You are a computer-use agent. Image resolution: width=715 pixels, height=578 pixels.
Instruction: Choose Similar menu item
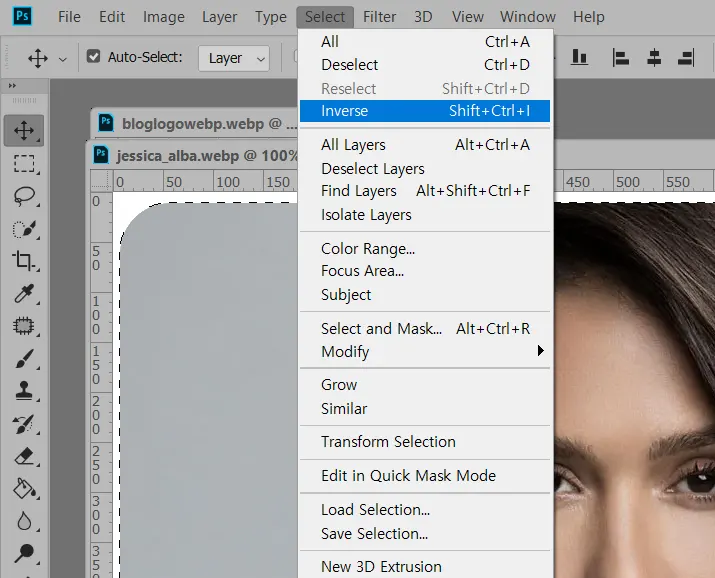point(425,409)
